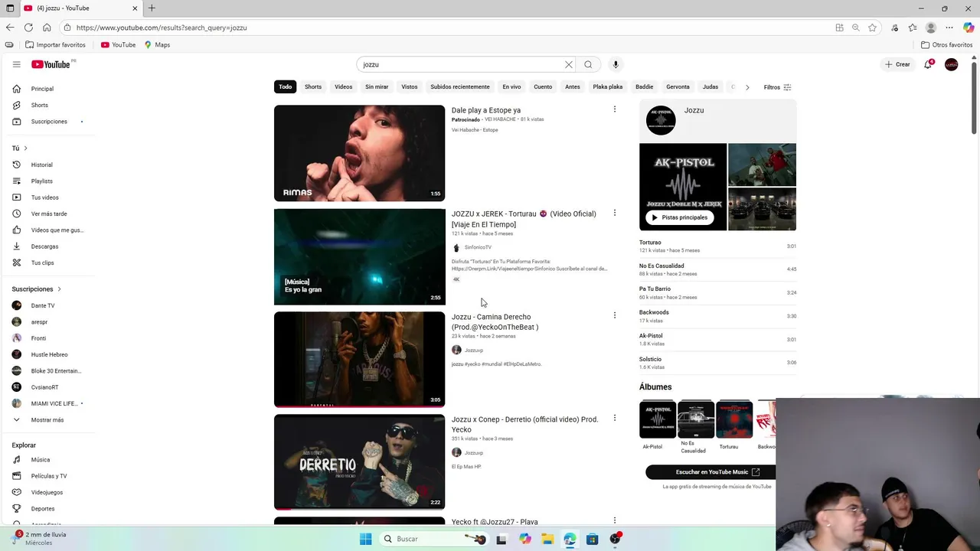The height and width of the screenshot is (551, 980).
Task: Open the Jozzu - Camina Derecho video title
Action: pyautogui.click(x=495, y=321)
